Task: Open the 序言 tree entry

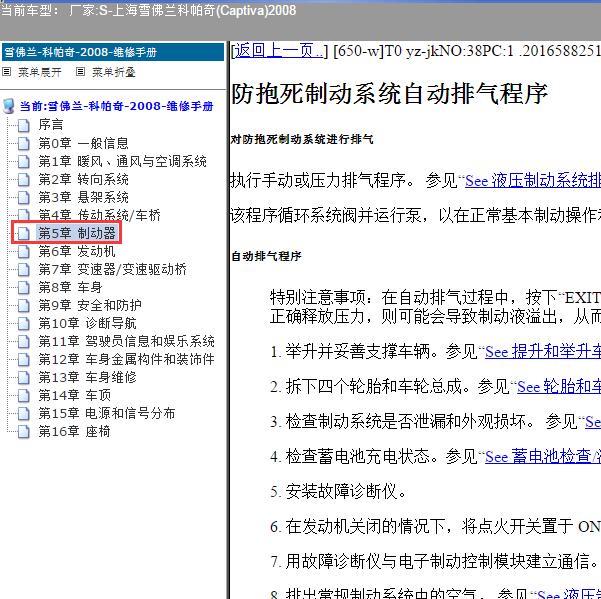Action: coord(51,125)
